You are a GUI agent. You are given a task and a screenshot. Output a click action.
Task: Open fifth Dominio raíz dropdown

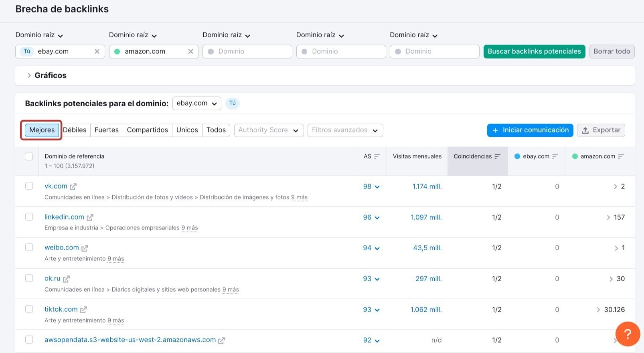(414, 35)
